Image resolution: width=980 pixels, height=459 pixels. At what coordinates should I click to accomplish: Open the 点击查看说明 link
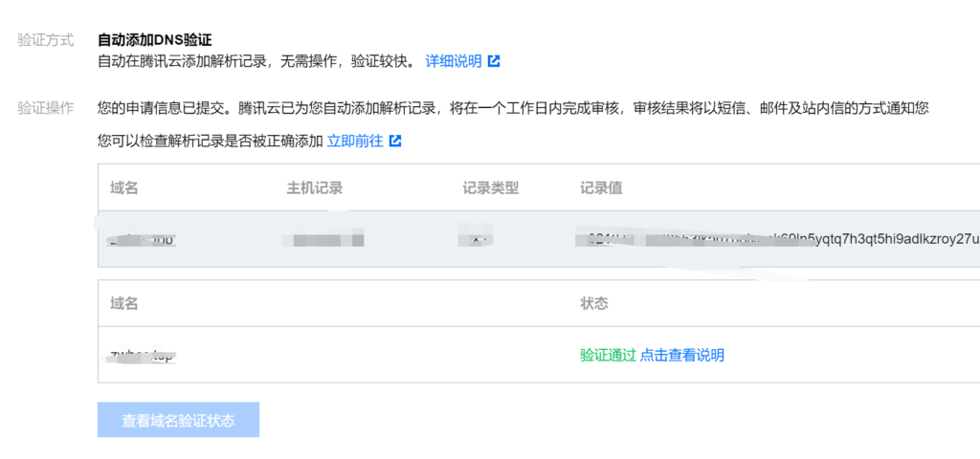[682, 355]
